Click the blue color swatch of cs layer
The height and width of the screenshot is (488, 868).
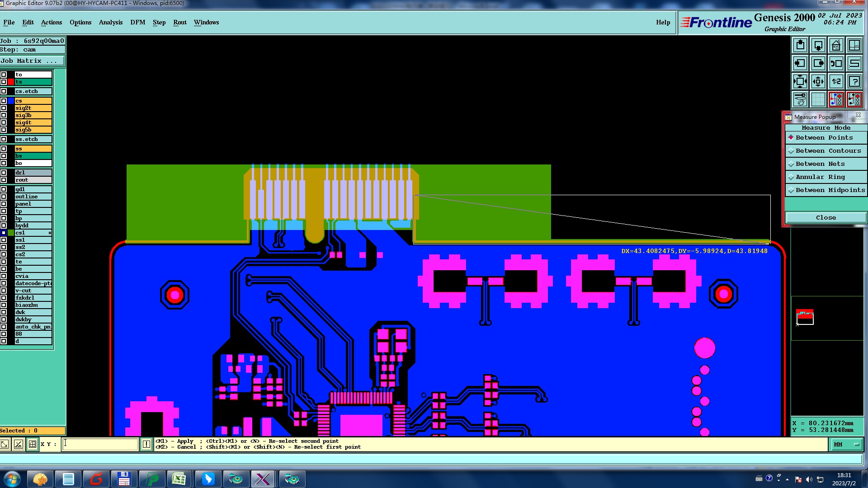(11, 101)
